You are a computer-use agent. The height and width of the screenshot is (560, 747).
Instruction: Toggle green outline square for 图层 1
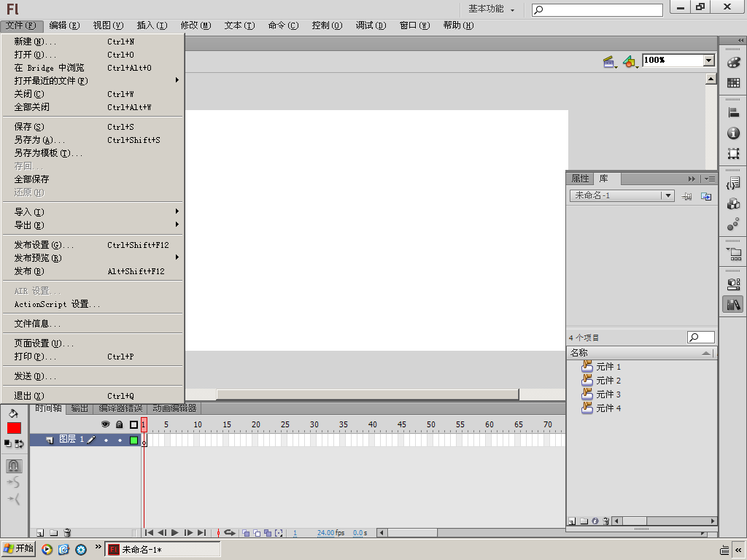point(133,440)
